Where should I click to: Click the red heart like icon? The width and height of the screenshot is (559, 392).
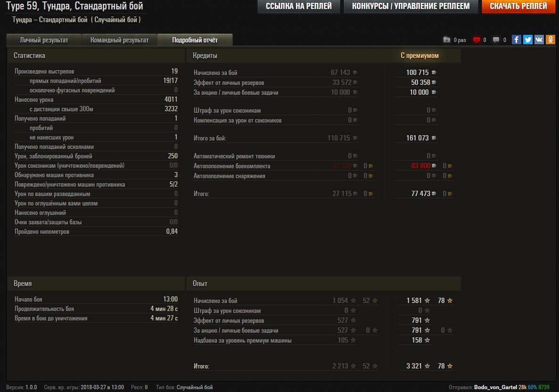pos(477,40)
